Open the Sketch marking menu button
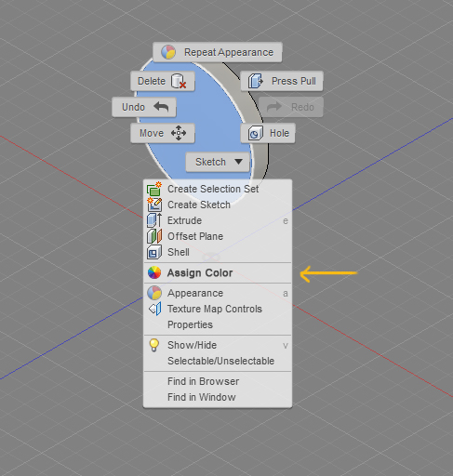Image resolution: width=453 pixels, height=476 pixels. coord(218,162)
